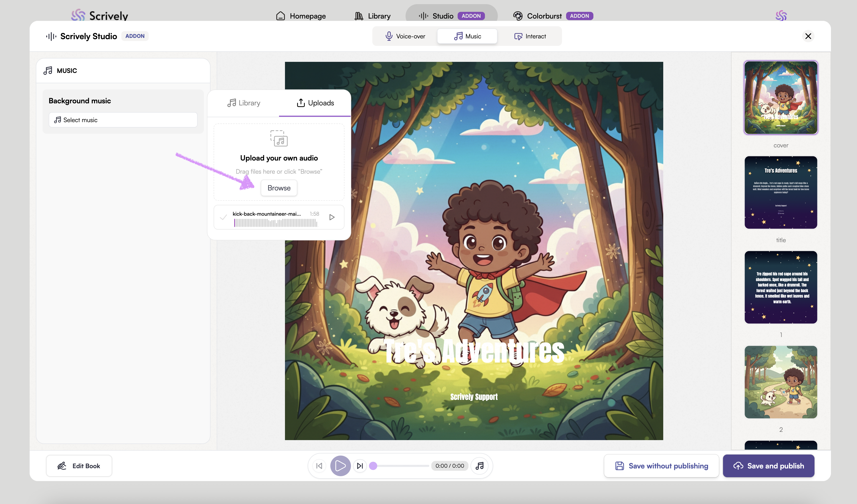Play the kick-back-mountaineer audio preview

point(332,217)
